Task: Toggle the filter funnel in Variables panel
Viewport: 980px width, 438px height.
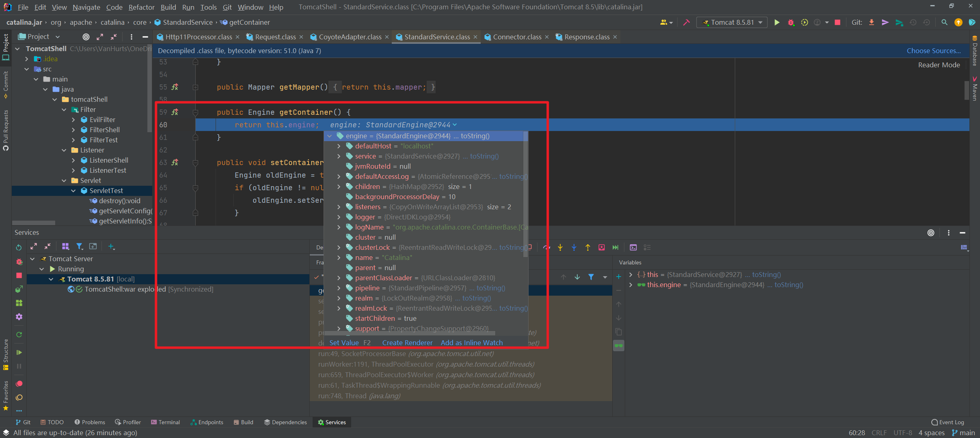Action: pos(591,277)
